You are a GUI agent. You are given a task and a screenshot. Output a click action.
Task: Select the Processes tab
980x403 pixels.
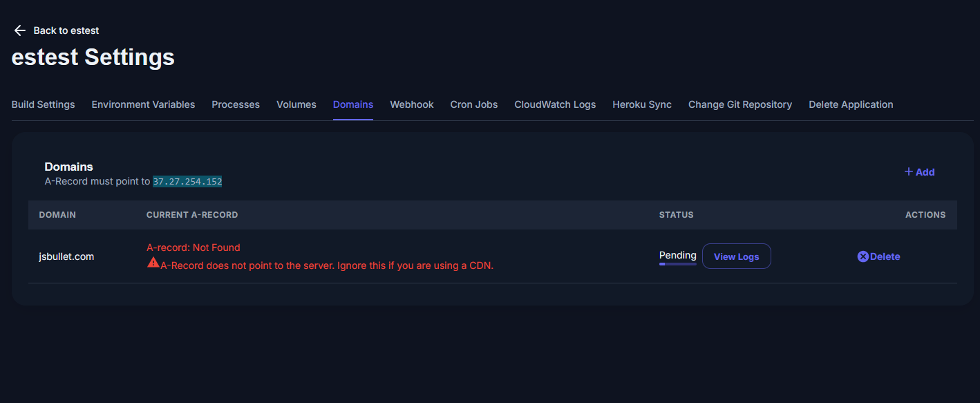(x=235, y=104)
